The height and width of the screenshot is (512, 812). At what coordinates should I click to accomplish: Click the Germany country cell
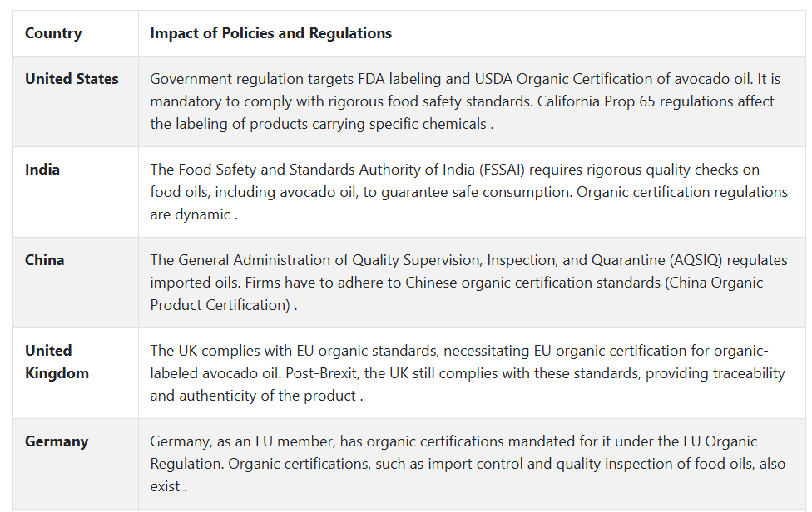(x=57, y=441)
